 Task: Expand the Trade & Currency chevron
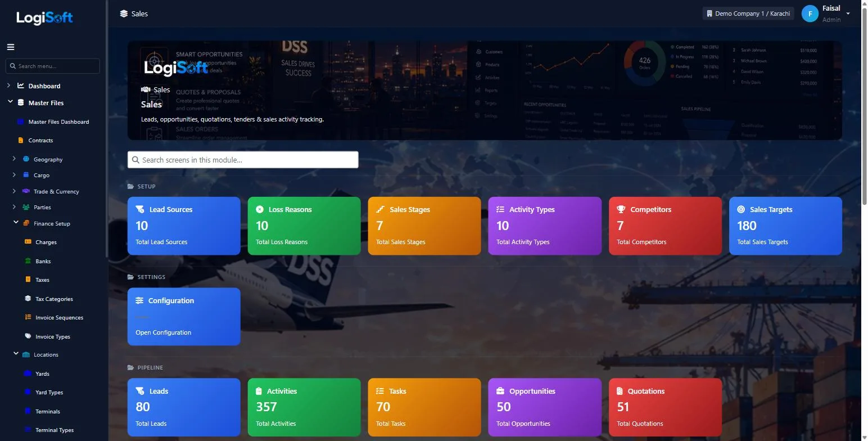(14, 191)
